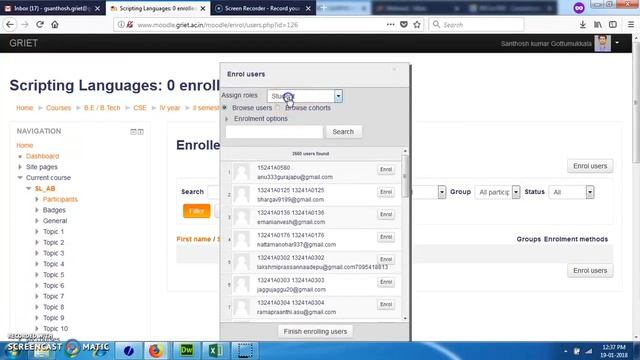
Task: Click the search box in Enrol users dialog
Action: coord(274,132)
